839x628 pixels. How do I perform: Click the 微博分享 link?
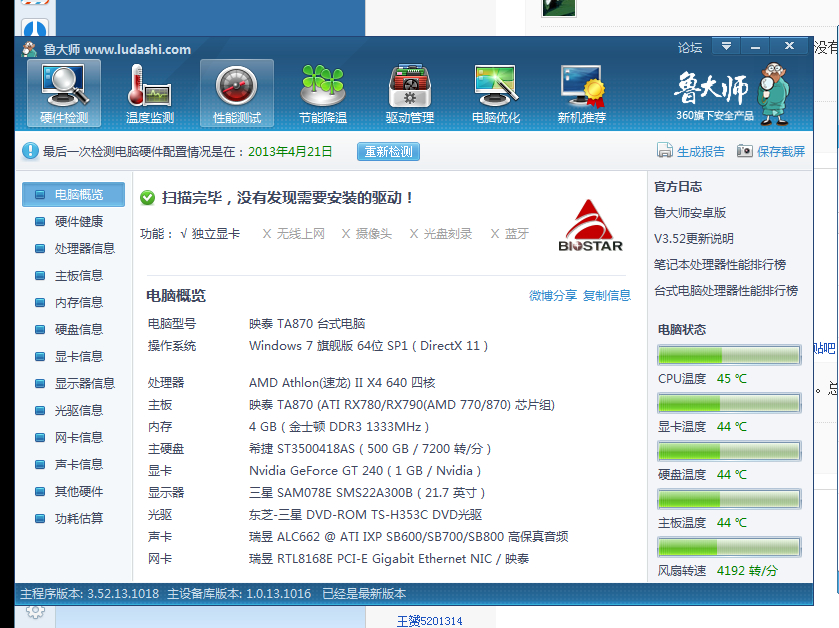(x=553, y=295)
